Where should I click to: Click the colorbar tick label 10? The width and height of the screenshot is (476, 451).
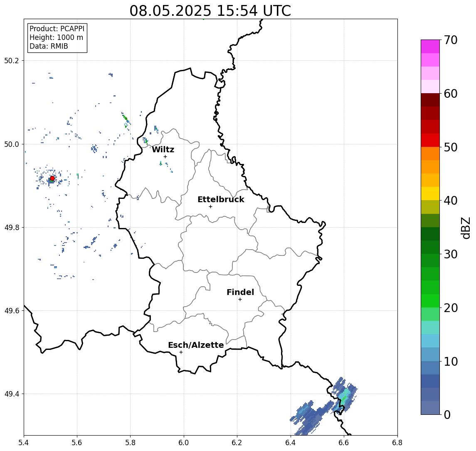(x=451, y=361)
